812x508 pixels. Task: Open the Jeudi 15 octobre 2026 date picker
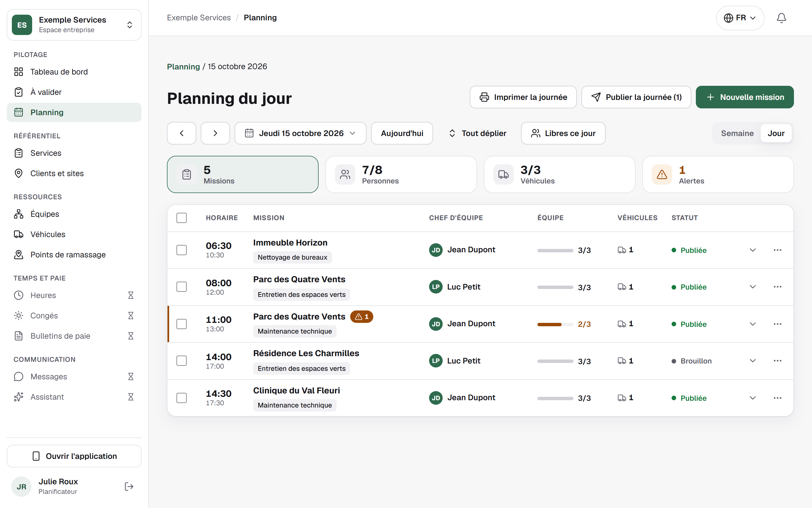click(x=300, y=133)
